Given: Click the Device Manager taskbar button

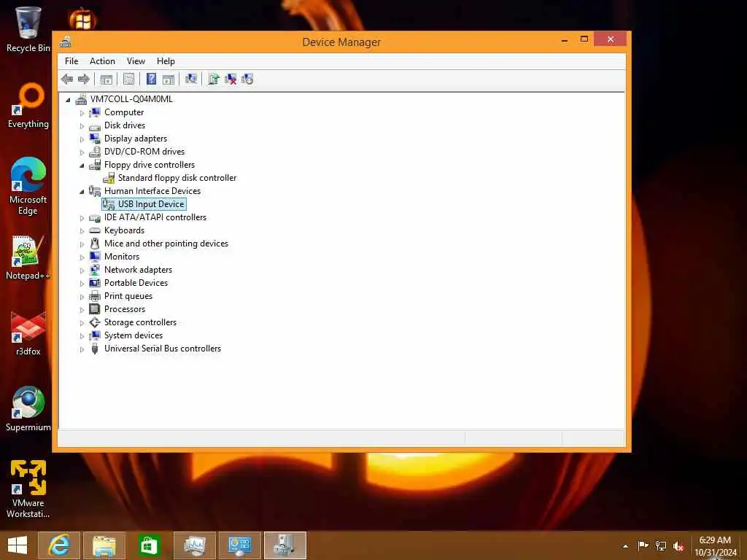Looking at the screenshot, I should [x=285, y=545].
